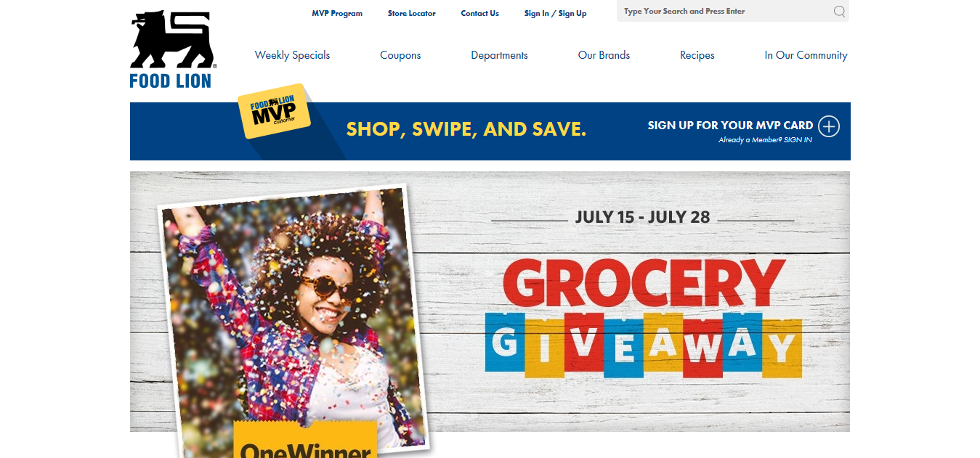Click the search magnifier icon
The height and width of the screenshot is (458, 980).
click(839, 11)
